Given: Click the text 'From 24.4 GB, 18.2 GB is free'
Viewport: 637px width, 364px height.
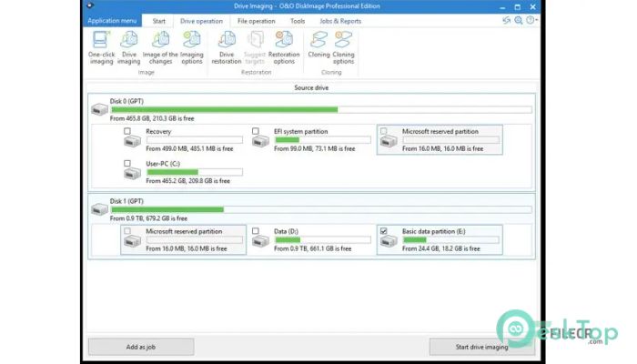Looking at the screenshot, I should pyautogui.click(x=441, y=248).
